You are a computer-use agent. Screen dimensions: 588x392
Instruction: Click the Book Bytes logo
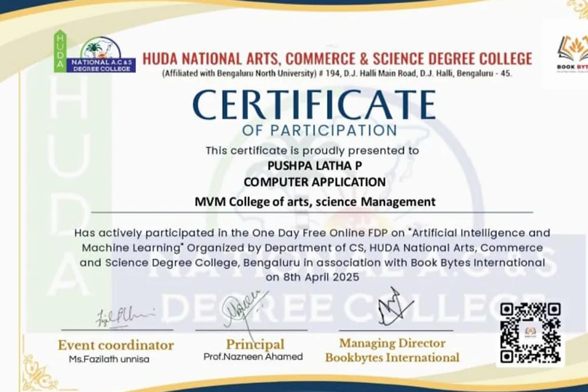click(572, 53)
